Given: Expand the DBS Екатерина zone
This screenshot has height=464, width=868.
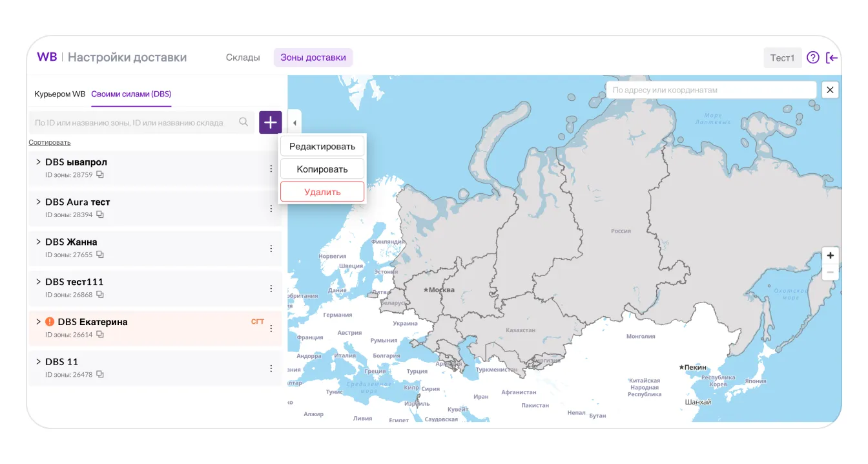Looking at the screenshot, I should coord(38,322).
